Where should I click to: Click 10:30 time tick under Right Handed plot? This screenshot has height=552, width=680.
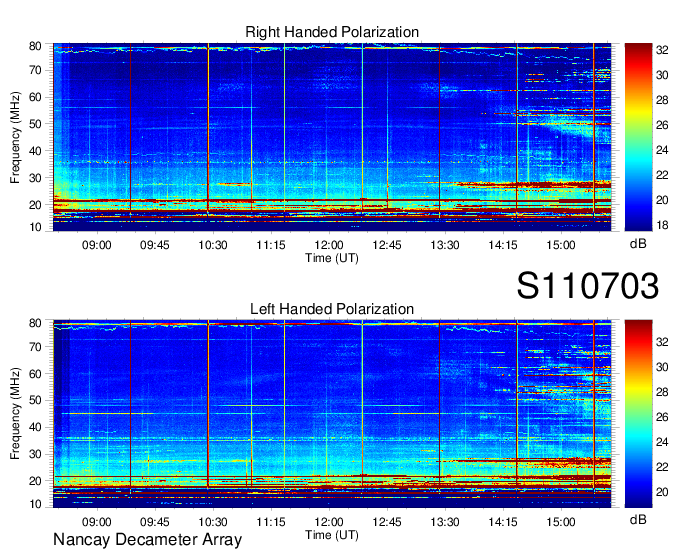213,245
